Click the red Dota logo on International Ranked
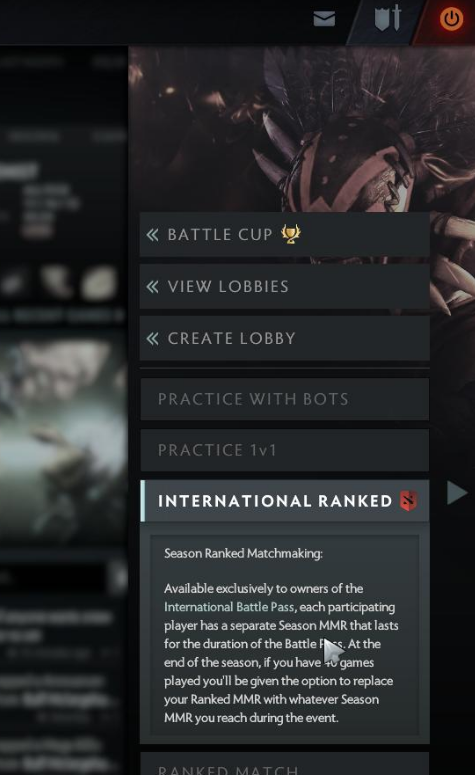Image resolution: width=475 pixels, height=775 pixels. coord(408,501)
